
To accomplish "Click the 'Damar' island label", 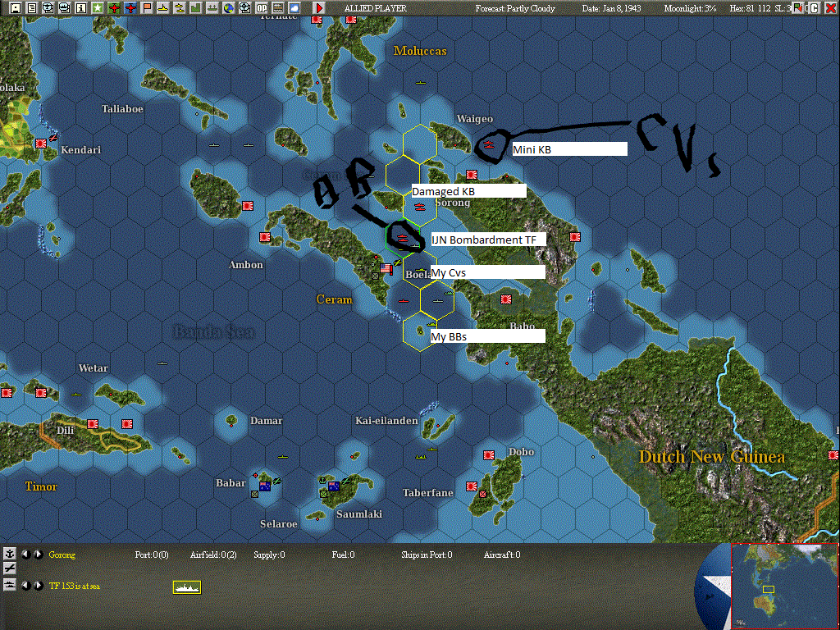I will [x=266, y=421].
